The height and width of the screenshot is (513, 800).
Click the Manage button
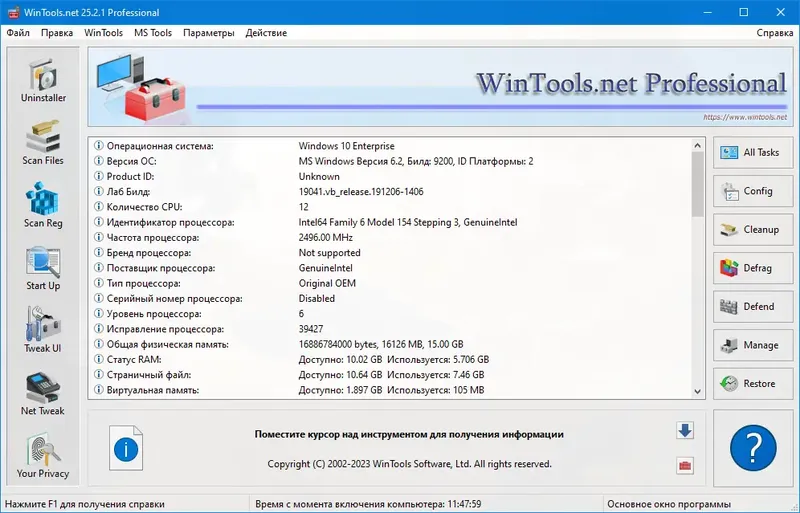click(753, 345)
